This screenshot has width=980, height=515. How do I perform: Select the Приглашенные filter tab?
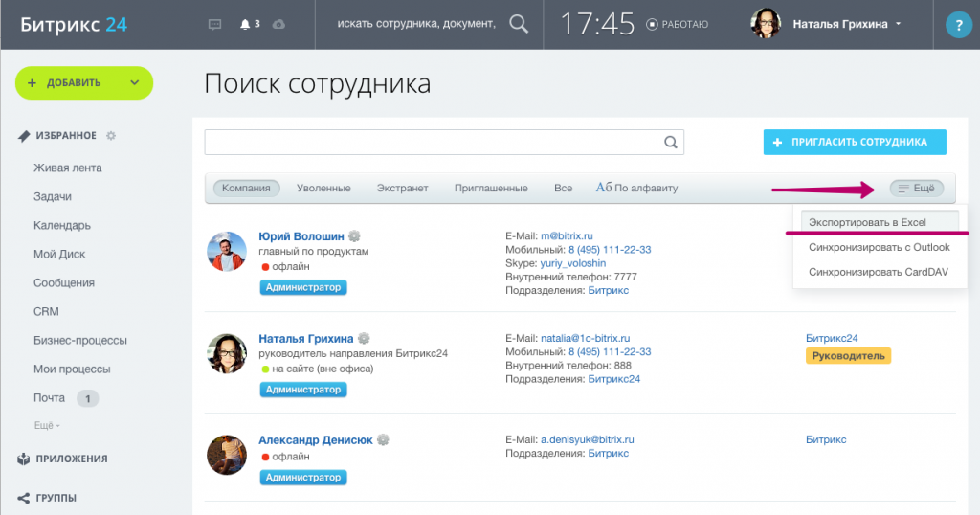491,189
